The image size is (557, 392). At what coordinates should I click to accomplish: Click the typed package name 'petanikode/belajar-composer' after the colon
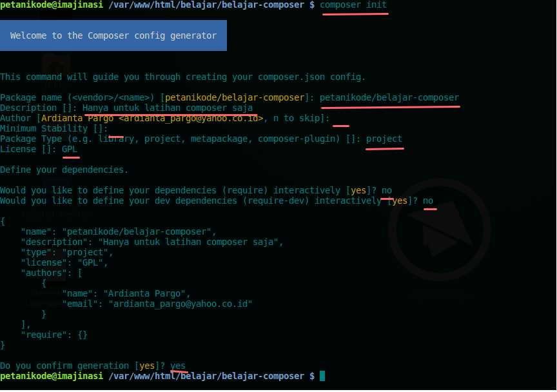pyautogui.click(x=389, y=98)
